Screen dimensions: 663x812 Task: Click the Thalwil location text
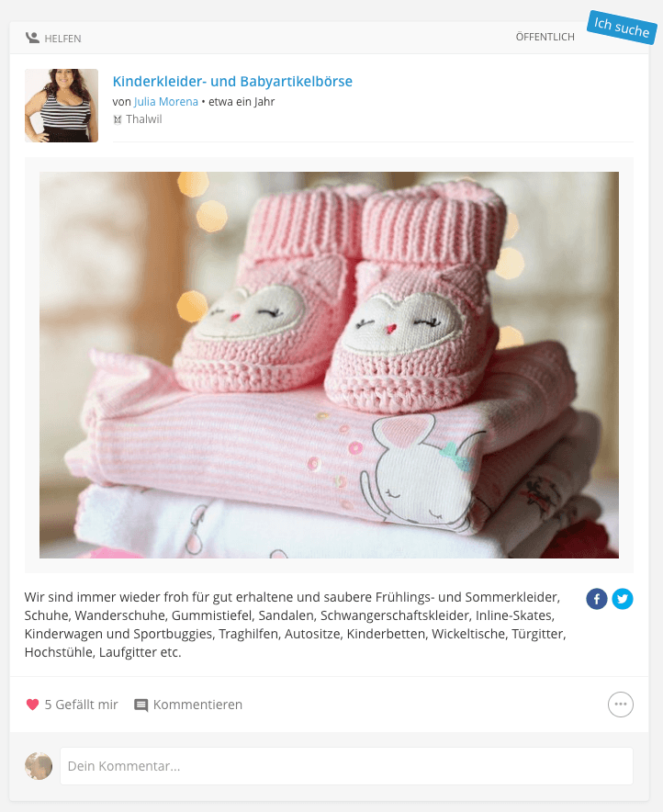[144, 119]
